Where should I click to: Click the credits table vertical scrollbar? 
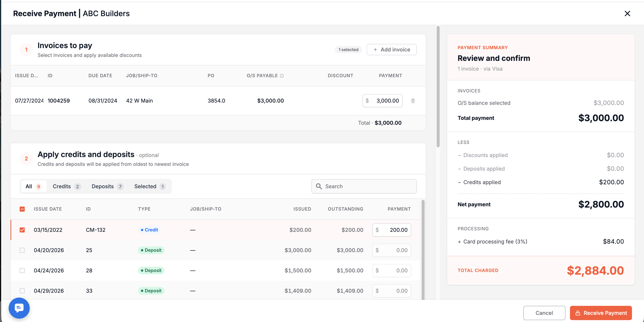coord(423,250)
